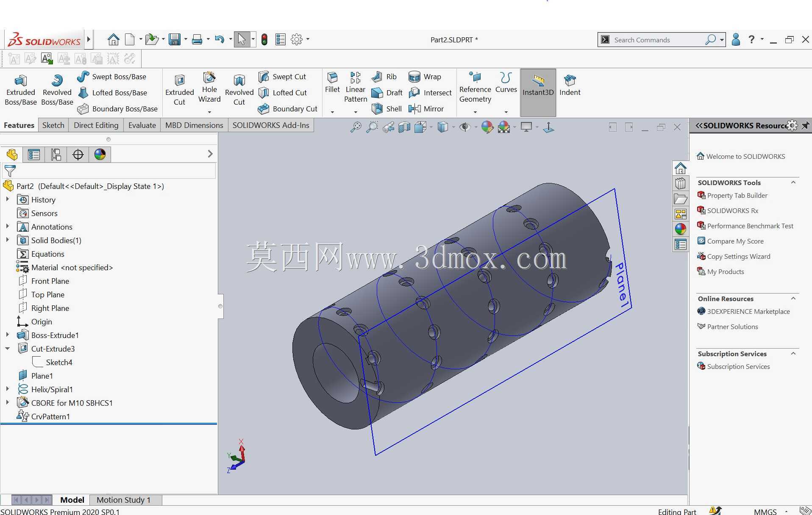Click the Search Commands field
This screenshot has height=515, width=812.
(x=657, y=40)
